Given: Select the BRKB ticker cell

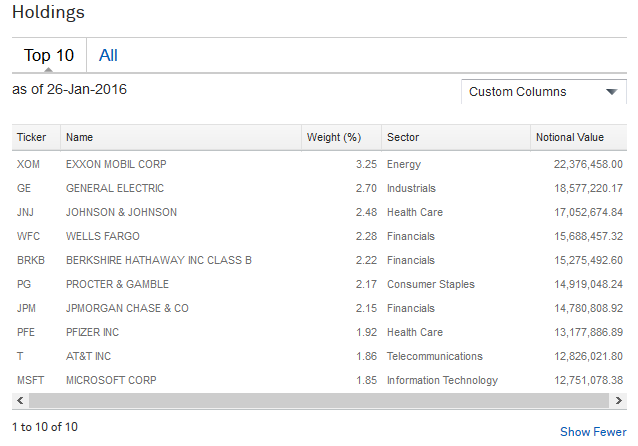Looking at the screenshot, I should coord(31,260).
